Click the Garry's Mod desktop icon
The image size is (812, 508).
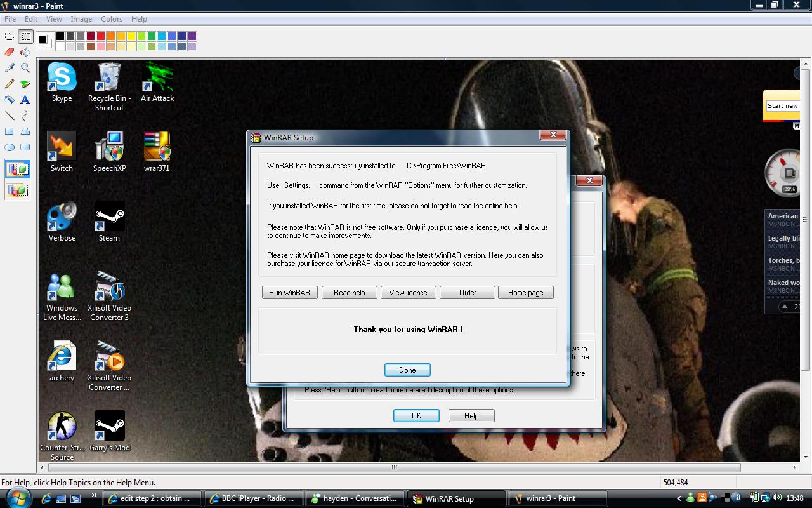(109, 431)
